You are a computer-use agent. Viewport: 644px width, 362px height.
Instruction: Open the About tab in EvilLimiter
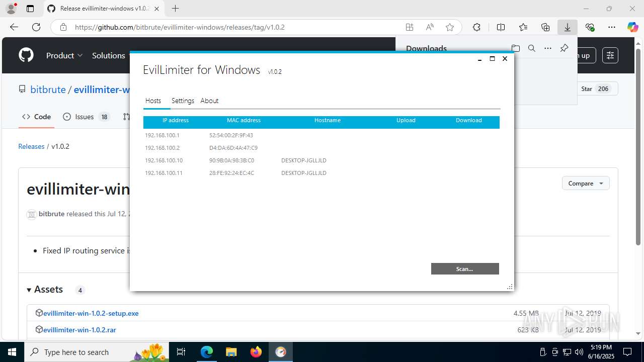pos(209,101)
